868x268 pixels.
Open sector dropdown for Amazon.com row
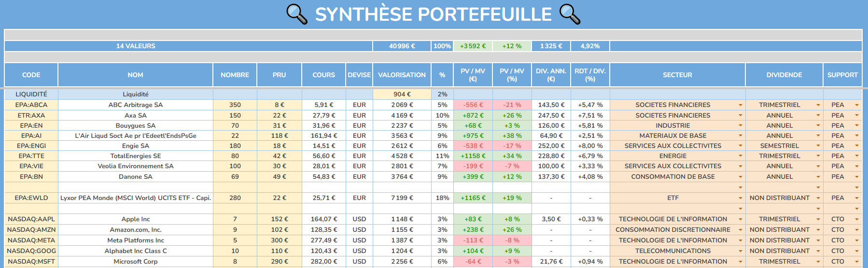(x=740, y=230)
